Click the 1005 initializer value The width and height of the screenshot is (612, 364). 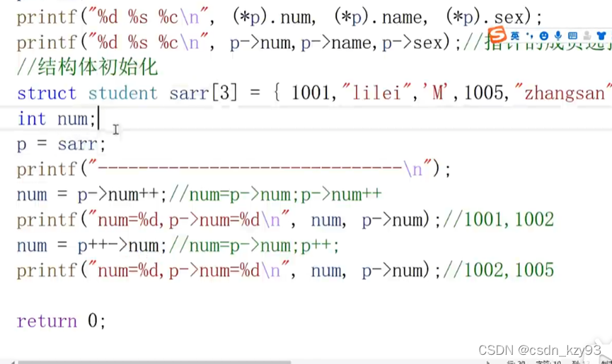tap(484, 93)
